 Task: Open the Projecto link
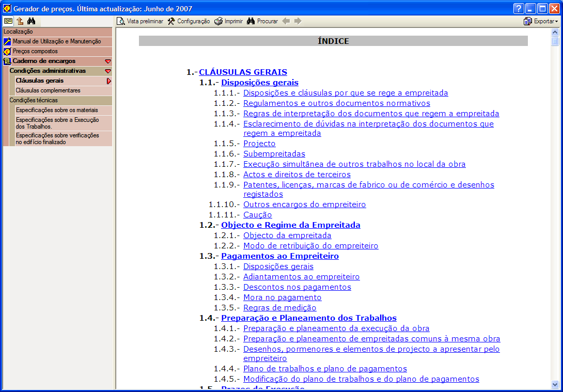[260, 144]
